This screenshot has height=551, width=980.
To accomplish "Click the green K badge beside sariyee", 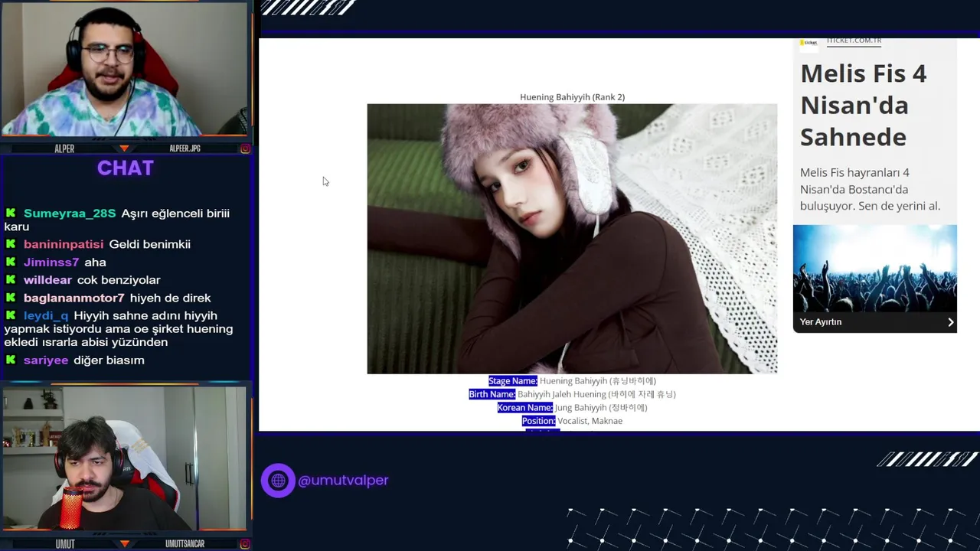I will [x=11, y=360].
